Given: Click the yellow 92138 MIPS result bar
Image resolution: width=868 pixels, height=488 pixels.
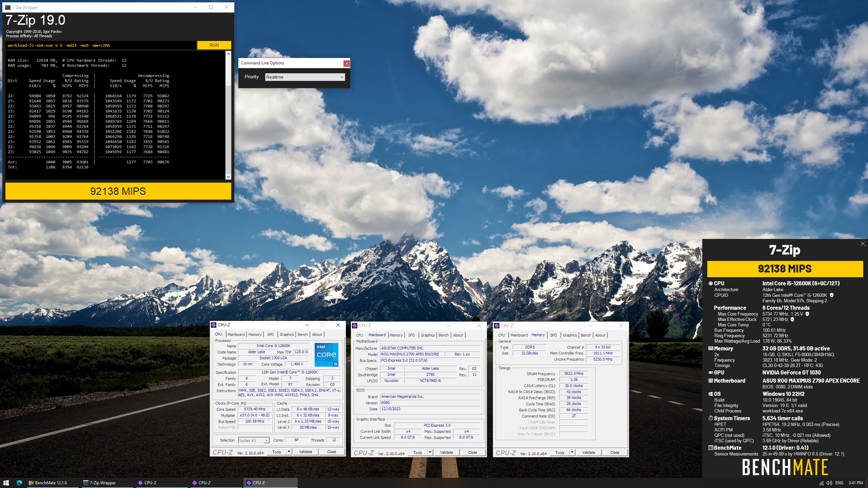Looking at the screenshot, I should pos(118,191).
